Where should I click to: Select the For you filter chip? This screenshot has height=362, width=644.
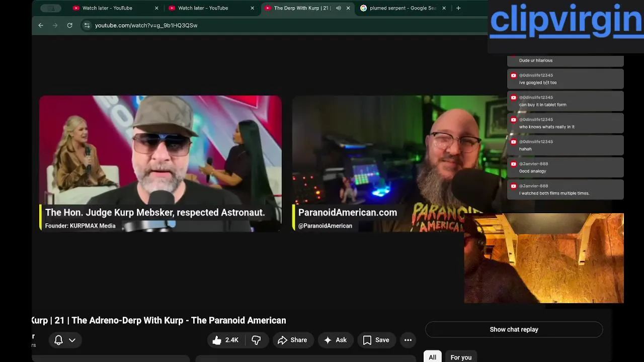pyautogui.click(x=461, y=357)
